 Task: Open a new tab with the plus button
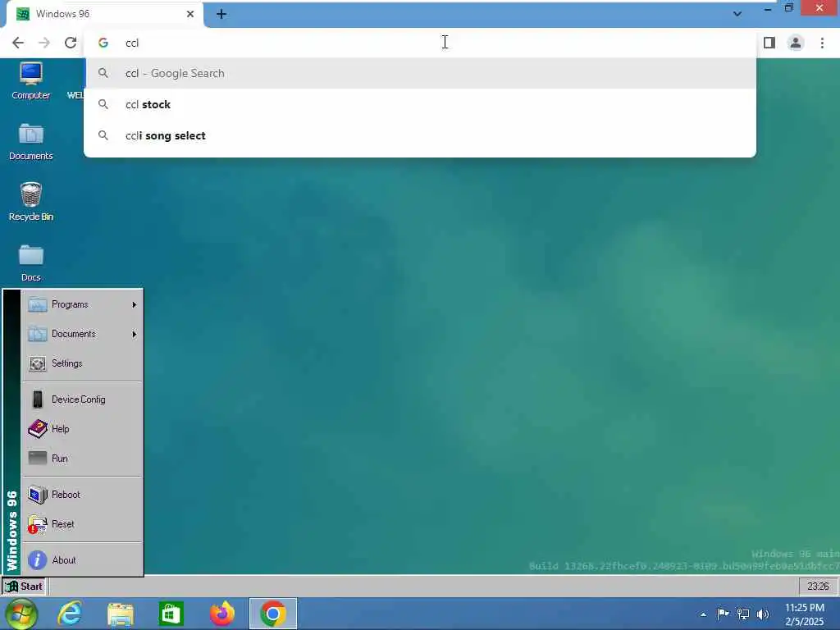221,15
